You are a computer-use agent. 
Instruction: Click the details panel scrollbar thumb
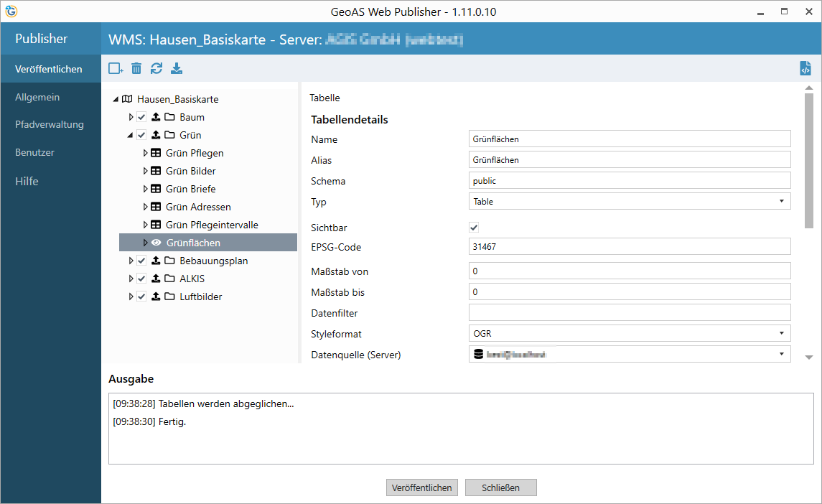(809, 161)
